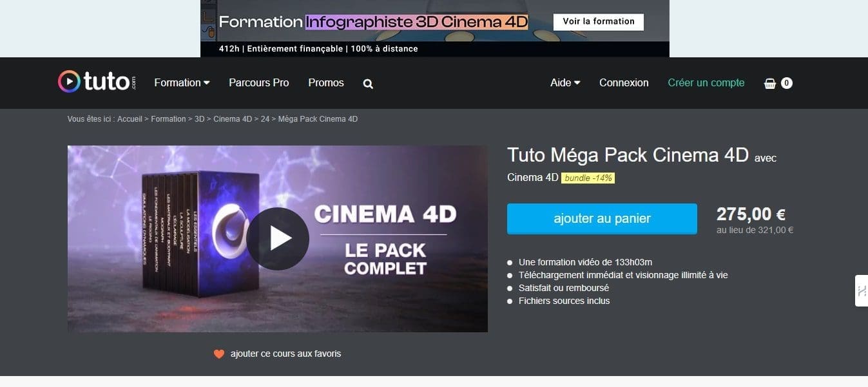
Task: Click Créer un compte link
Action: coord(706,82)
